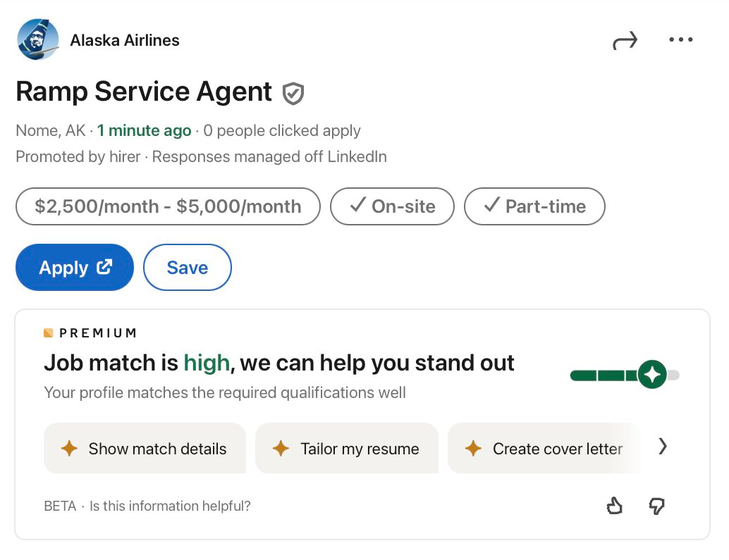This screenshot has width=729, height=560.
Task: Open the Create cover letter option
Action: pyautogui.click(x=544, y=449)
